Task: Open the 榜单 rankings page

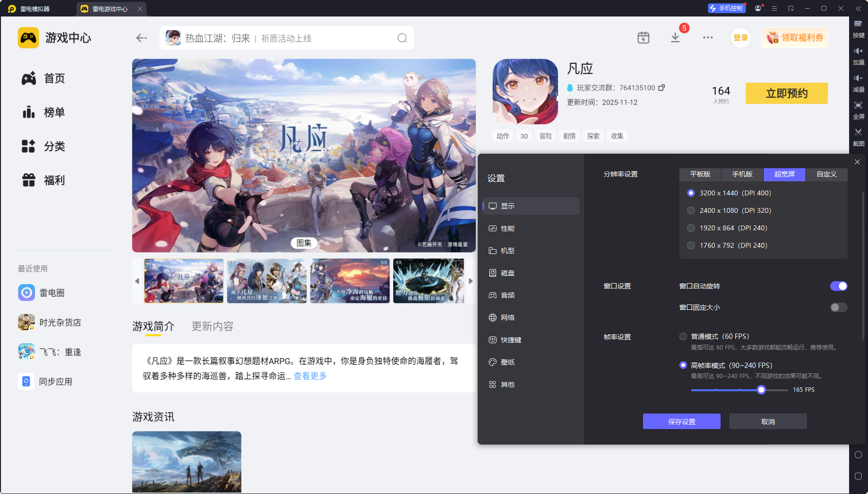Action: click(43, 112)
